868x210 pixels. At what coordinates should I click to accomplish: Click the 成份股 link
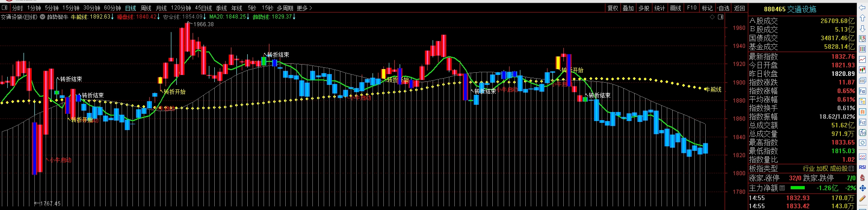click(x=839, y=168)
